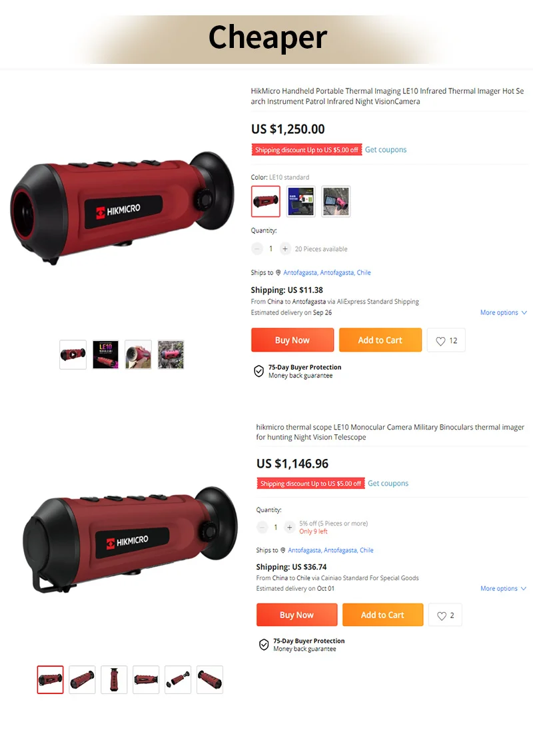Expand More options for $11.38 shipping
The width and height of the screenshot is (533, 756).
pyautogui.click(x=504, y=312)
